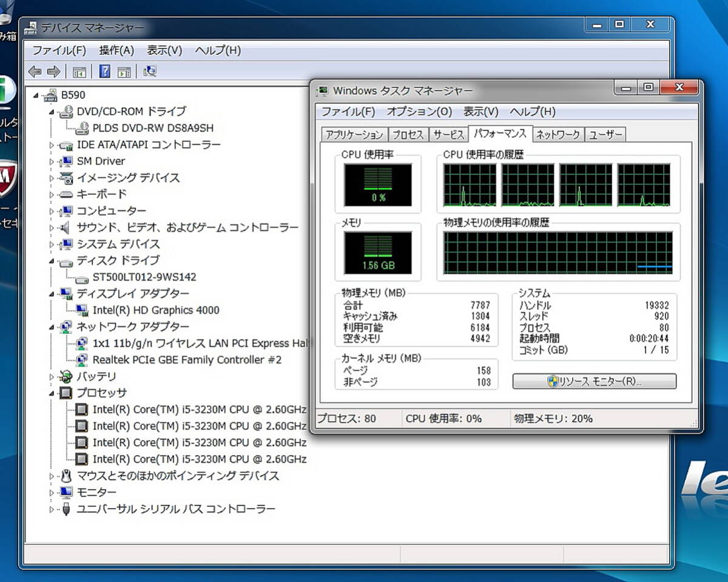This screenshot has height=582, width=728.
Task: Expand the バッテリ node
Action: [x=52, y=377]
